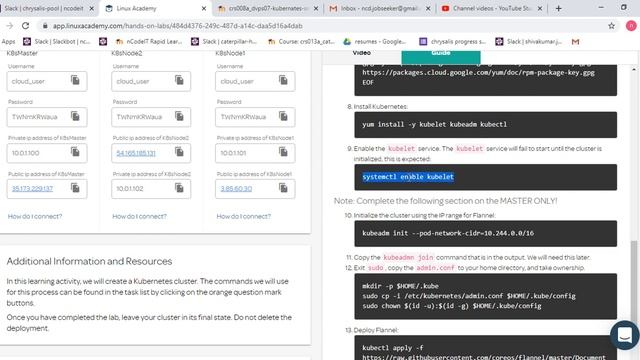The image size is (640, 360).
Task: Click the kubeadm init pod-network-cidr command
Action: (448, 233)
